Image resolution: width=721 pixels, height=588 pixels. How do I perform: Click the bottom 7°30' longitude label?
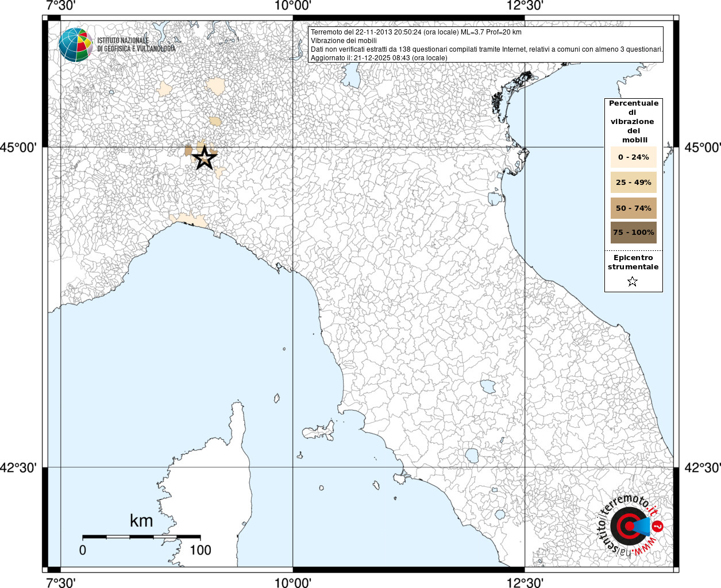60,582
